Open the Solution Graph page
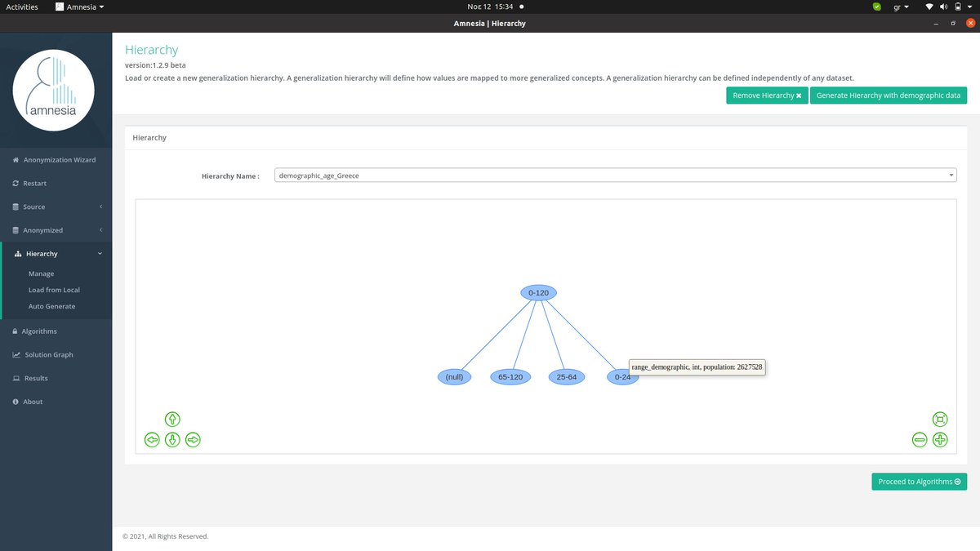This screenshot has width=980, height=551. click(56, 355)
